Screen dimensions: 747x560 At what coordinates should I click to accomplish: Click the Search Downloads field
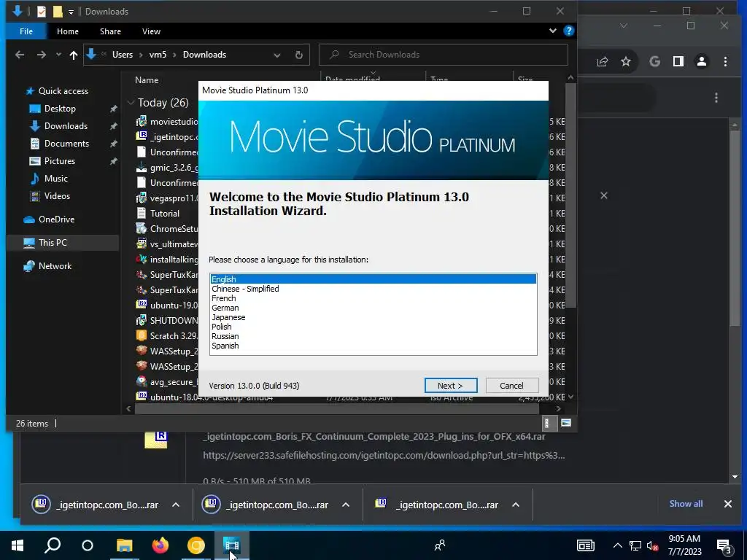coord(443,55)
